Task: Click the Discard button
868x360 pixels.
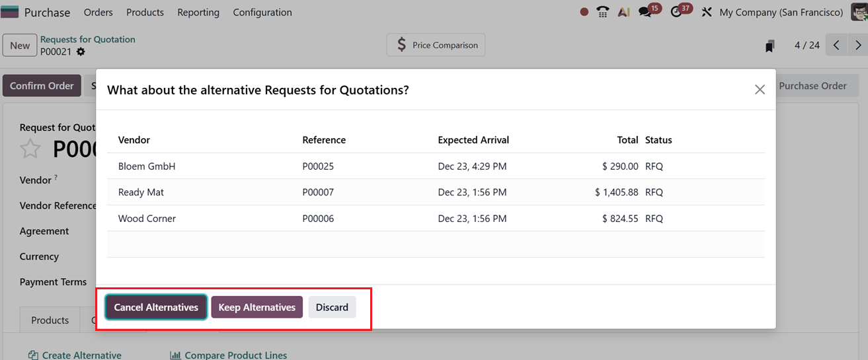Action: tap(332, 307)
